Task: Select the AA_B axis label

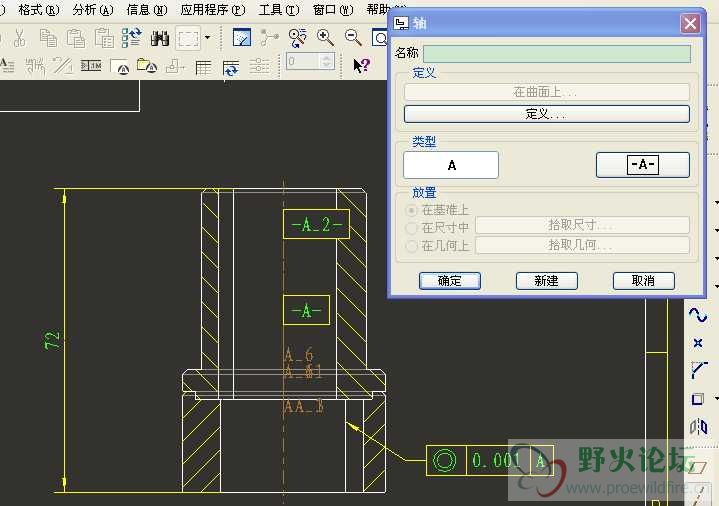Action: click(x=304, y=406)
